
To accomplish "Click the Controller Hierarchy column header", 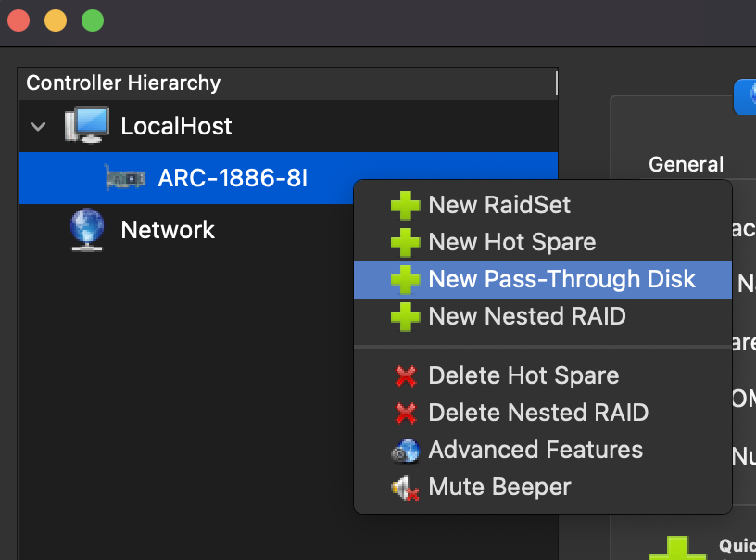I will (287, 83).
